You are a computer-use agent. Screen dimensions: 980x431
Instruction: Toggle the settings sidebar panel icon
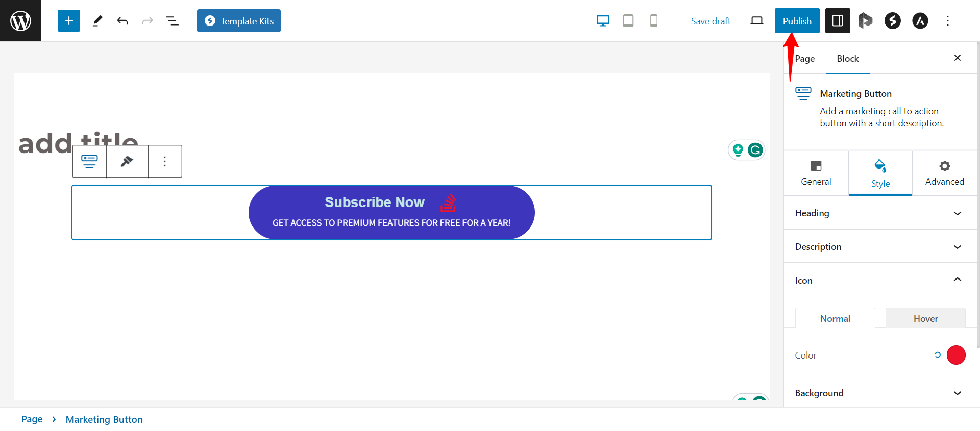[x=838, y=21]
